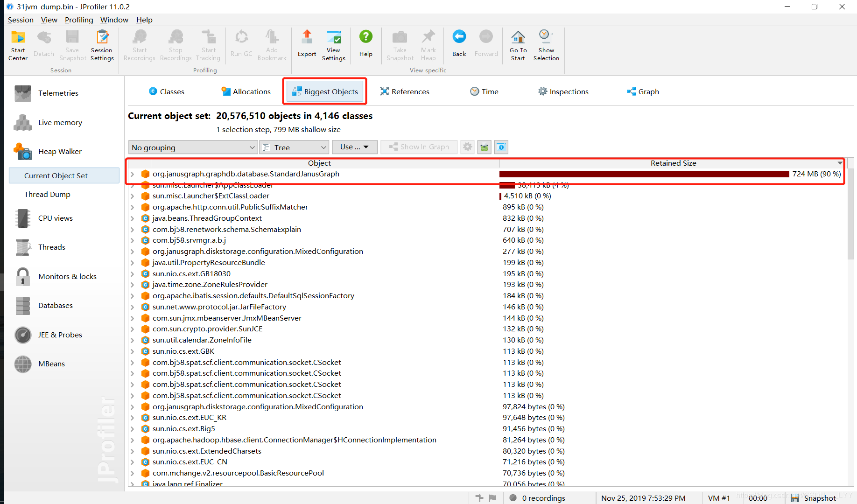Image resolution: width=857 pixels, height=504 pixels.
Task: Select Thread Dump in the sidebar
Action: pos(47,195)
